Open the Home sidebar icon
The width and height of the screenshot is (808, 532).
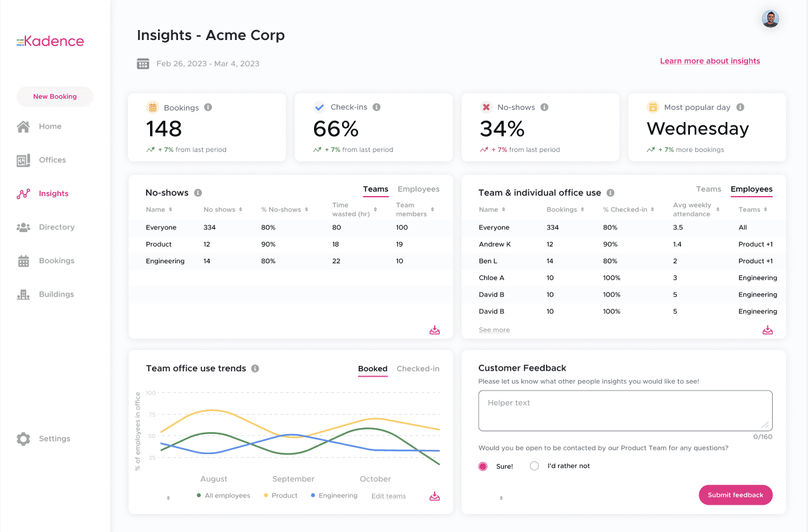(x=23, y=127)
